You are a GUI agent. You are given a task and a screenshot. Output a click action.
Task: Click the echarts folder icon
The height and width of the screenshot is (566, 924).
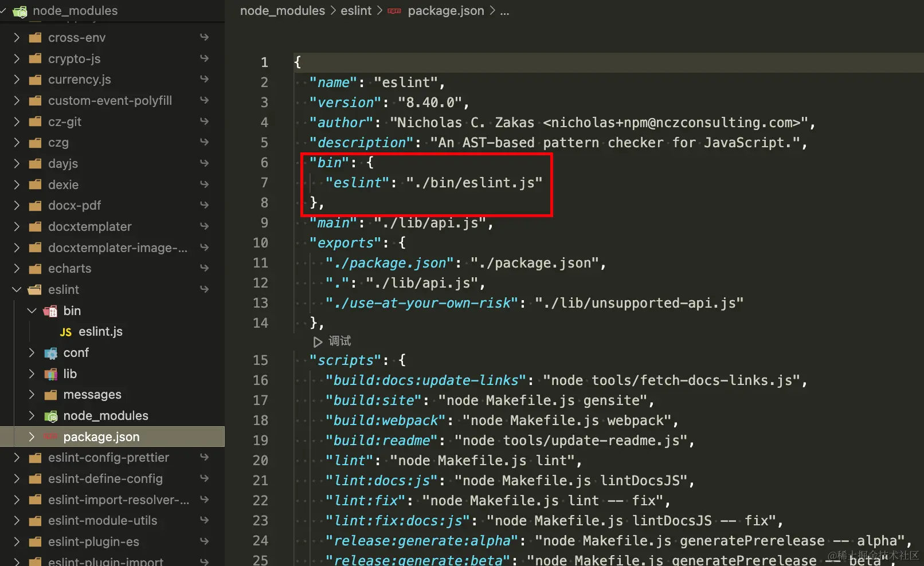click(36, 269)
